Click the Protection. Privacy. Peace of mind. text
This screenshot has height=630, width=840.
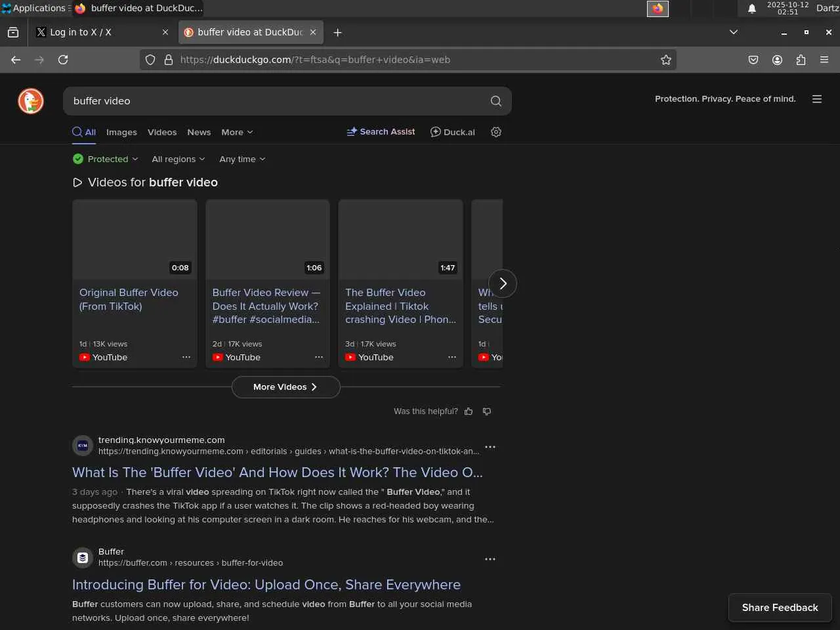click(725, 99)
